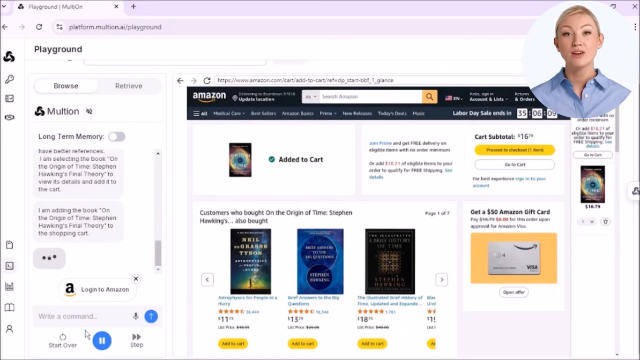640x360 pixels.
Task: Open Astrophysics for People in a Hurry cover
Action: (251, 261)
